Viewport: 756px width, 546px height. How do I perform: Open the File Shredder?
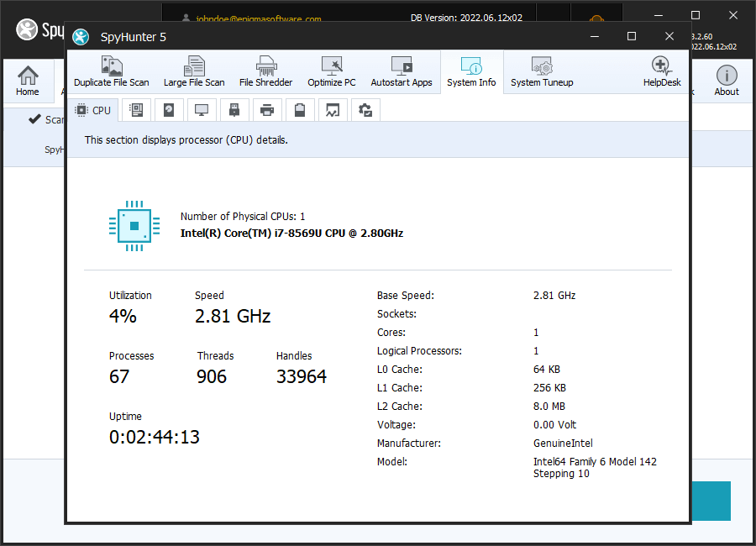pyautogui.click(x=265, y=71)
